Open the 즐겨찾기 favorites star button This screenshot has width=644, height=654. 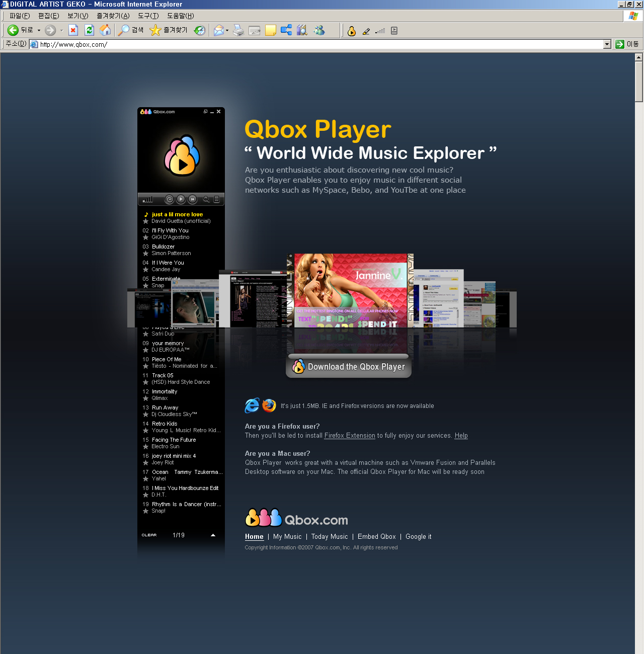pyautogui.click(x=169, y=30)
